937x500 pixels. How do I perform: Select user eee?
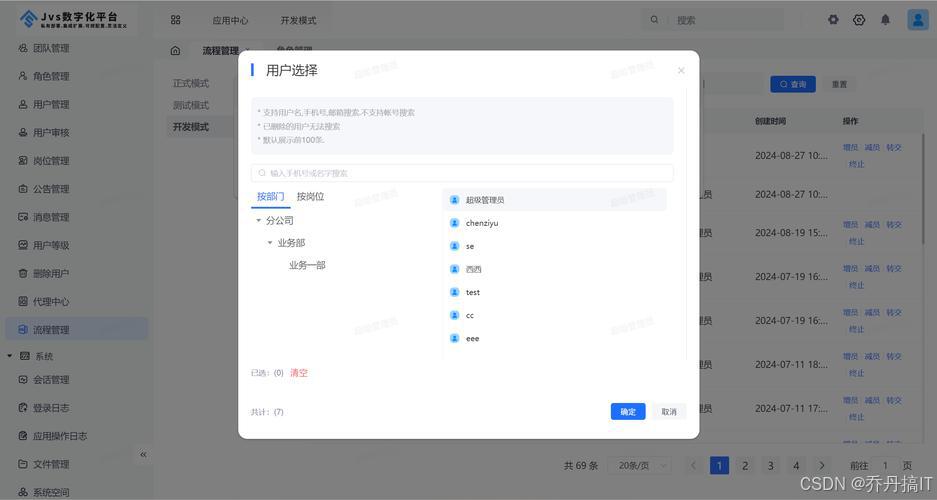[555, 338]
